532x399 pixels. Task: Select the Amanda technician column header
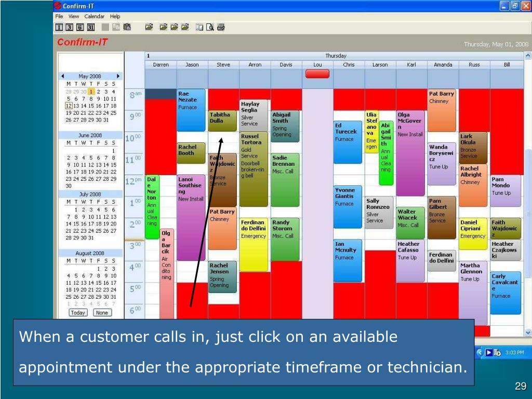click(x=443, y=64)
